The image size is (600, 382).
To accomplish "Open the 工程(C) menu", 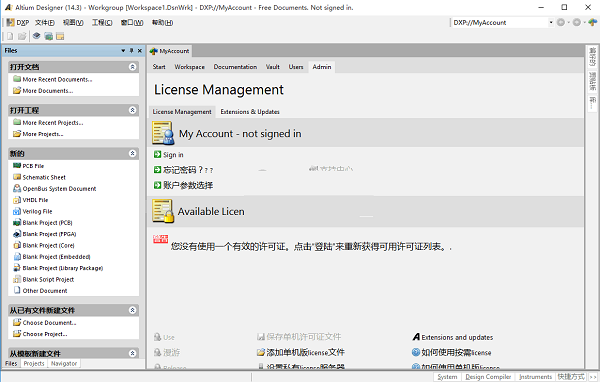I will [x=102, y=23].
